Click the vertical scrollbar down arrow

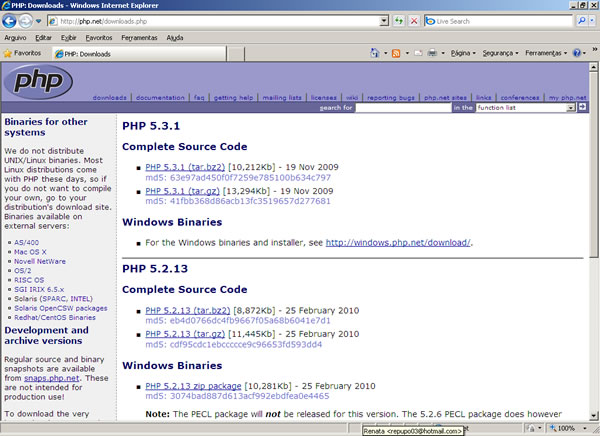pyautogui.click(x=593, y=415)
